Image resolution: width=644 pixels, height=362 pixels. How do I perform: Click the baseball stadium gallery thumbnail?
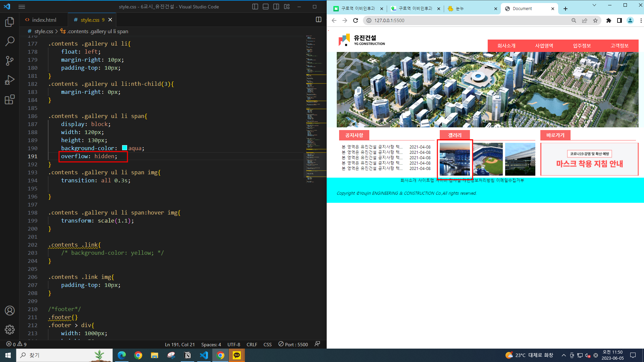pos(488,159)
